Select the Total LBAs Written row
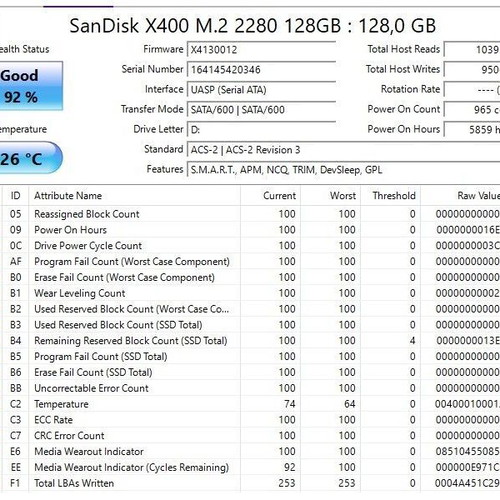 (x=251, y=483)
